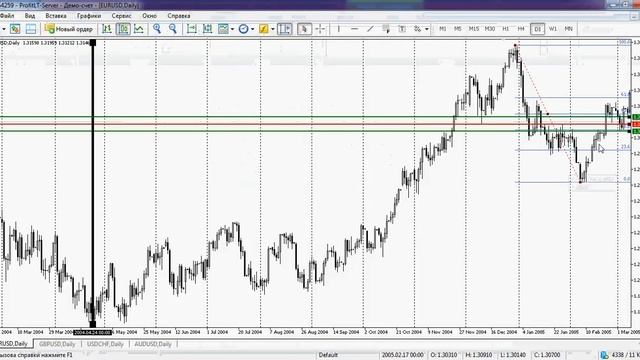This screenshot has width=640, height=360.
Task: Click the 2005.02.17 00:00 status field
Action: 402,355
